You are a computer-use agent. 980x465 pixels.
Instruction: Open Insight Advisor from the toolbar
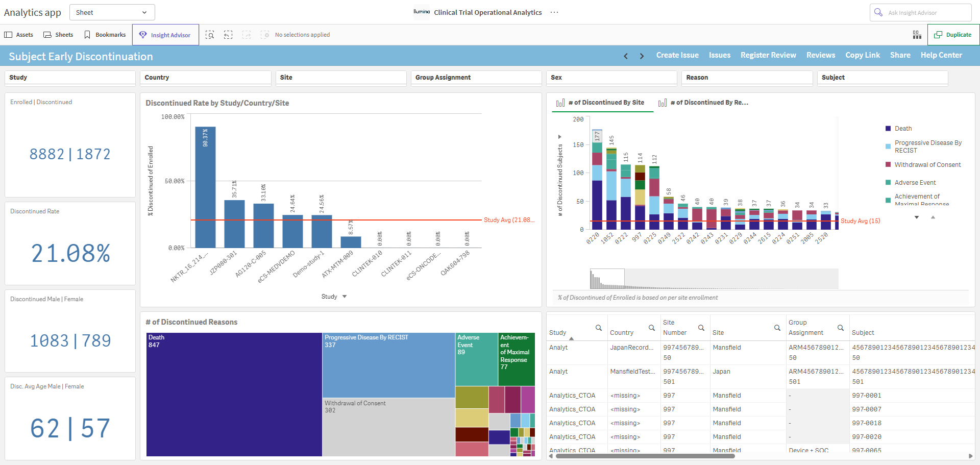[x=165, y=35]
